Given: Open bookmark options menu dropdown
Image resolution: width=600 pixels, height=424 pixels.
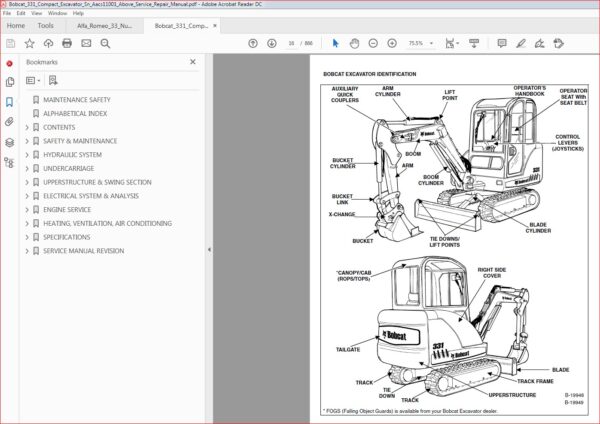Looking at the screenshot, I should click(33, 80).
